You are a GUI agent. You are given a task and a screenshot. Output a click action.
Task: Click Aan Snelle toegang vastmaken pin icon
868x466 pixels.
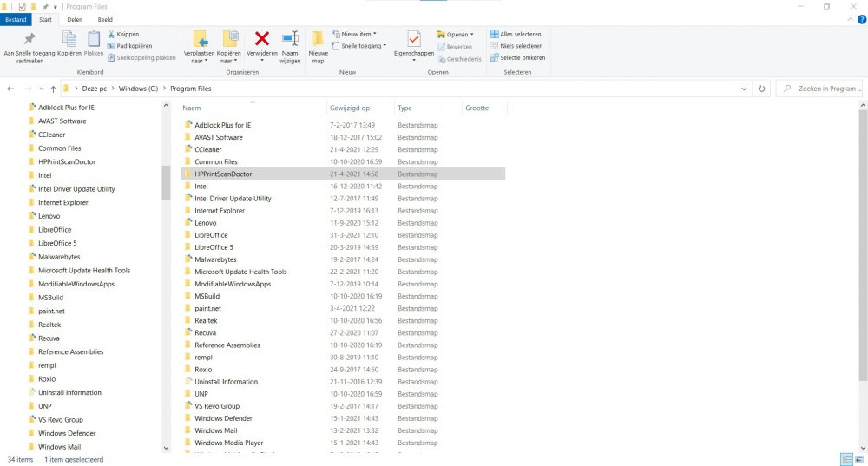[30, 39]
